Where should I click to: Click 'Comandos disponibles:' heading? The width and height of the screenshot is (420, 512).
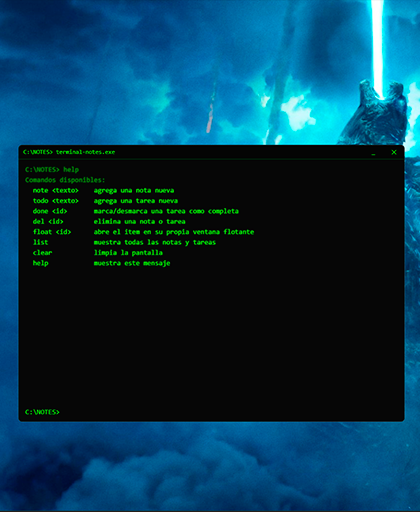[65, 180]
